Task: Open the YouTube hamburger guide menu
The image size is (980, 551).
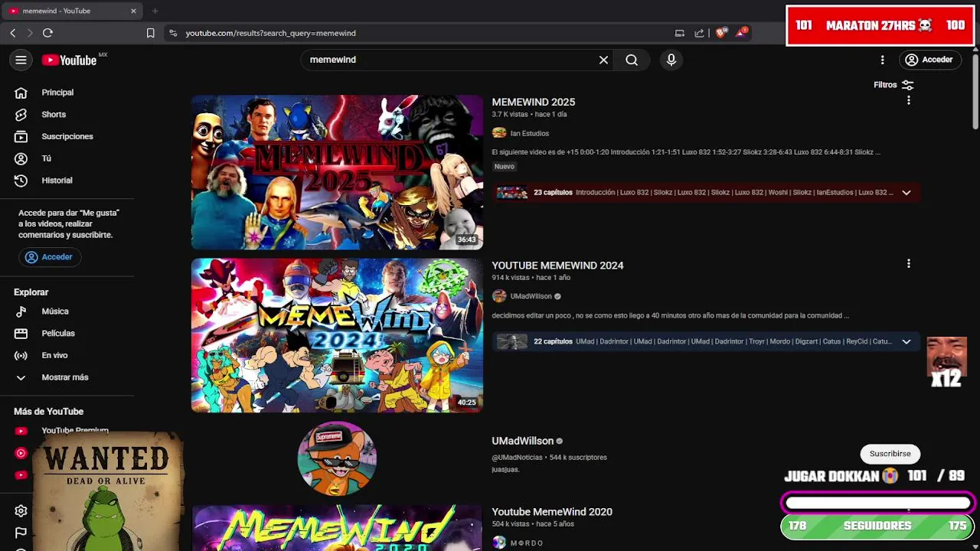Action: (x=21, y=60)
